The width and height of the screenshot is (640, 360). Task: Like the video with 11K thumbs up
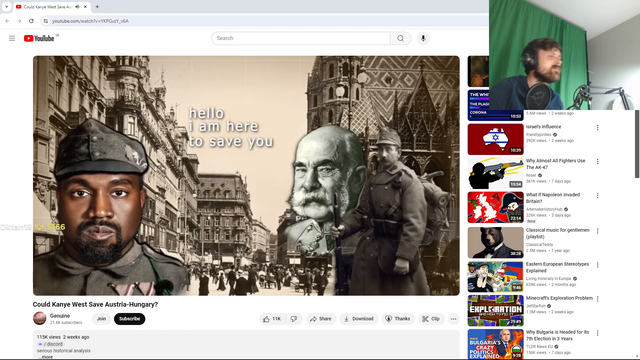click(272, 319)
